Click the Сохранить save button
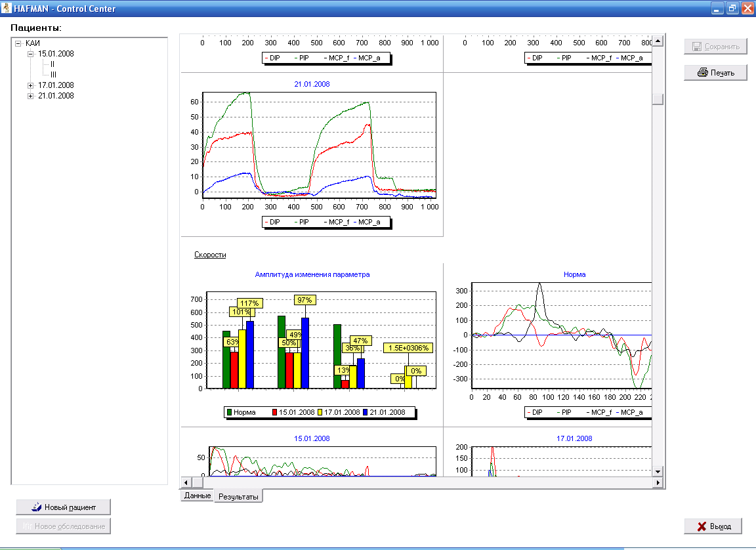Image resolution: width=756 pixels, height=550 pixels. pos(715,47)
